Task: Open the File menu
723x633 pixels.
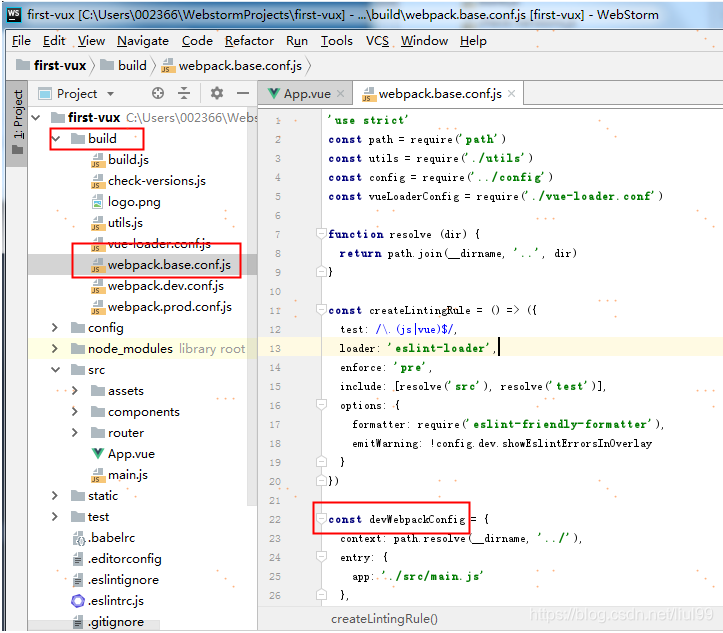Action: (21, 41)
